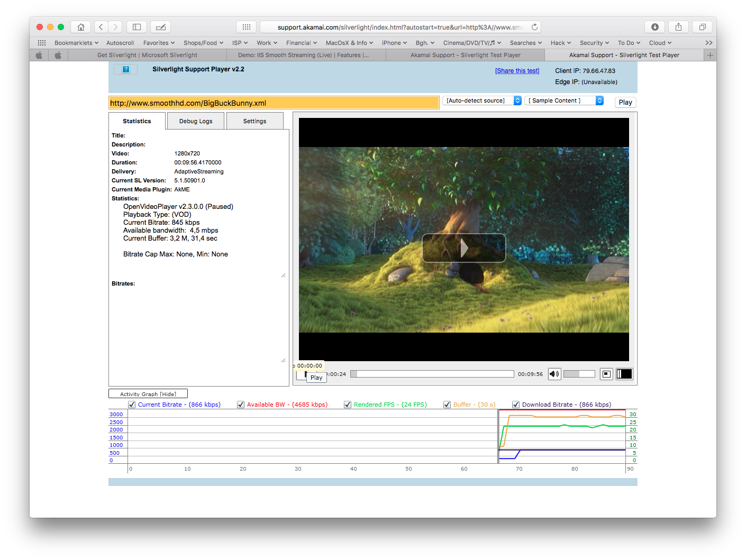Disable the Rendered FPS checkbox

[348, 405]
